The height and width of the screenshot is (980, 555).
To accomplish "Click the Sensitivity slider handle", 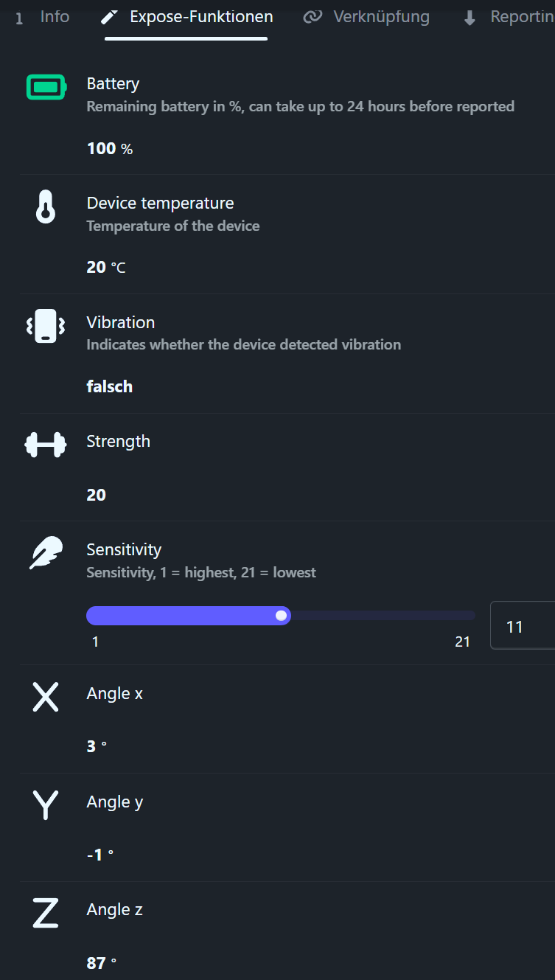I will point(281,616).
